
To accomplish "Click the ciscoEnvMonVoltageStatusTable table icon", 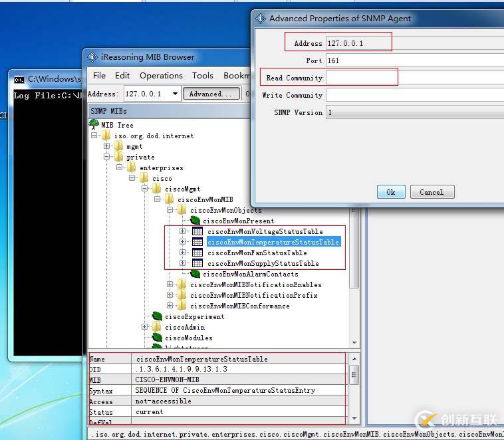I will [x=197, y=231].
